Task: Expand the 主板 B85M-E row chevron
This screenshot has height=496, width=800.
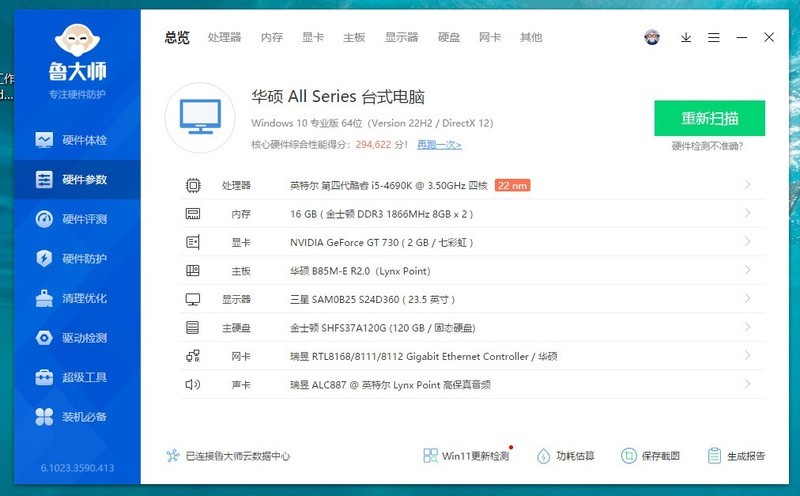Action: (747, 270)
